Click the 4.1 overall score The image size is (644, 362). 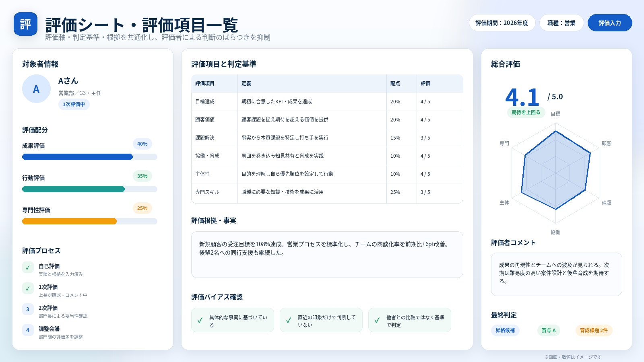[522, 97]
